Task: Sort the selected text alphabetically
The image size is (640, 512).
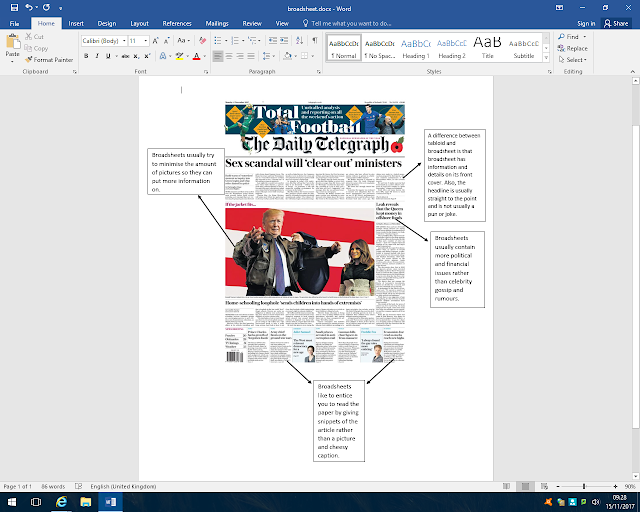Action: coord(299,40)
